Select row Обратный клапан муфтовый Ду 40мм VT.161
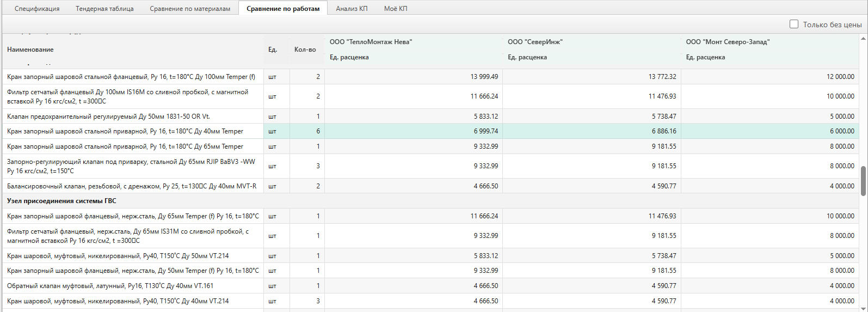The width and height of the screenshot is (868, 312). tap(430, 286)
